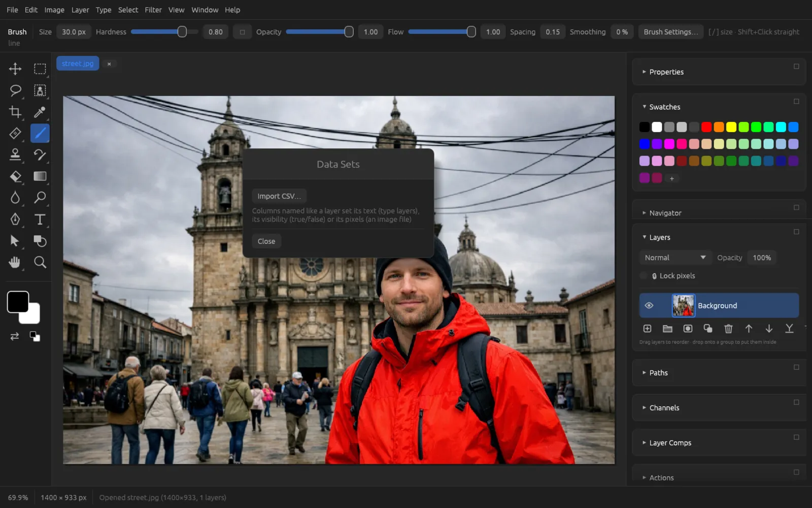Click the brush Size input field

tap(74, 32)
